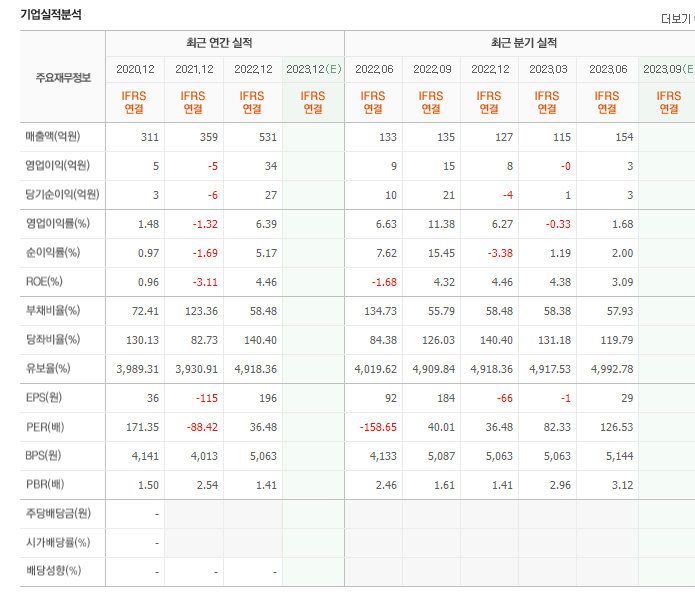Select the 2020.12 annual column header

[135, 69]
